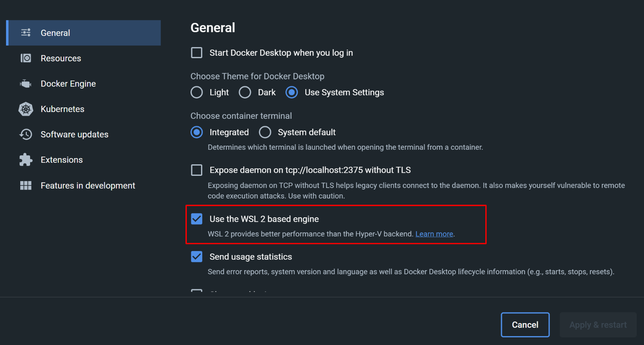
Task: Open the WSL 2 Learn more link
Action: (434, 234)
